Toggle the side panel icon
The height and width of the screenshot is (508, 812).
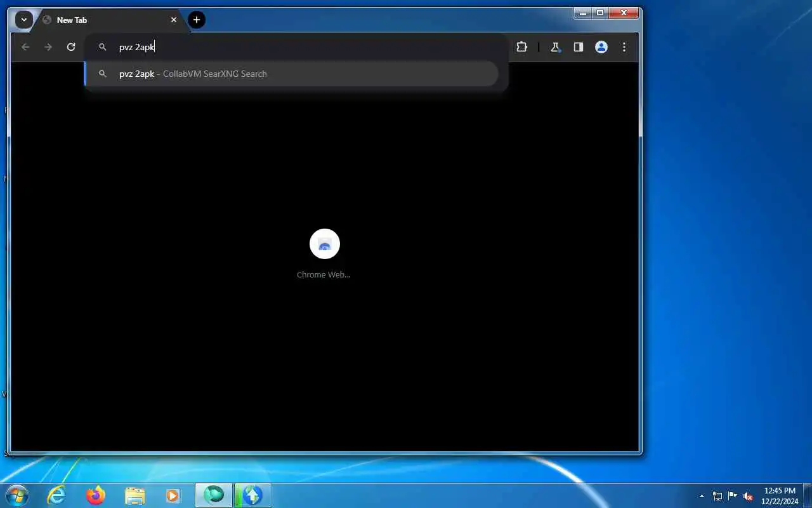point(579,47)
